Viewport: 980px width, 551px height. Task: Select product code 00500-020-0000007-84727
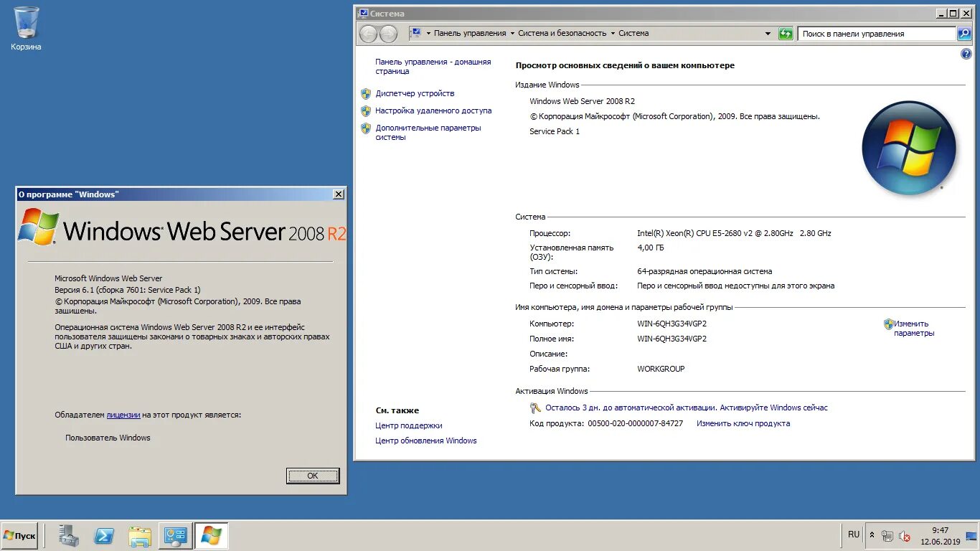click(635, 423)
